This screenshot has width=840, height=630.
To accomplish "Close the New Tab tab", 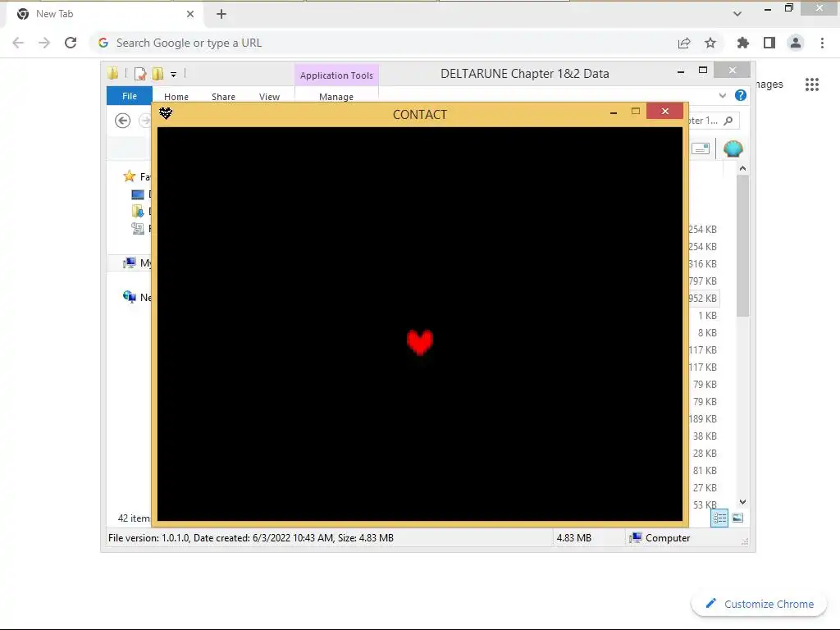I will (x=190, y=14).
